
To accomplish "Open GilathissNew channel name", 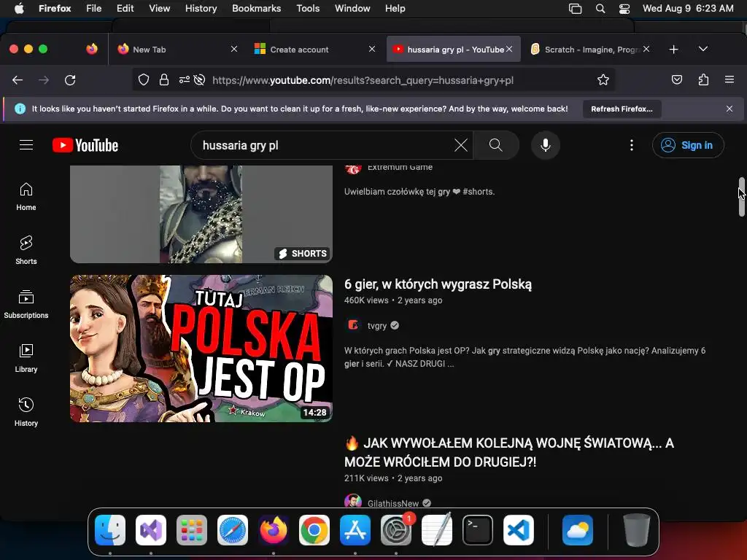I will (393, 503).
